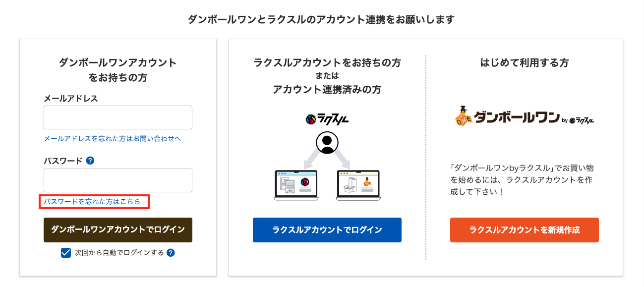Click the password help question mark icon

90,161
